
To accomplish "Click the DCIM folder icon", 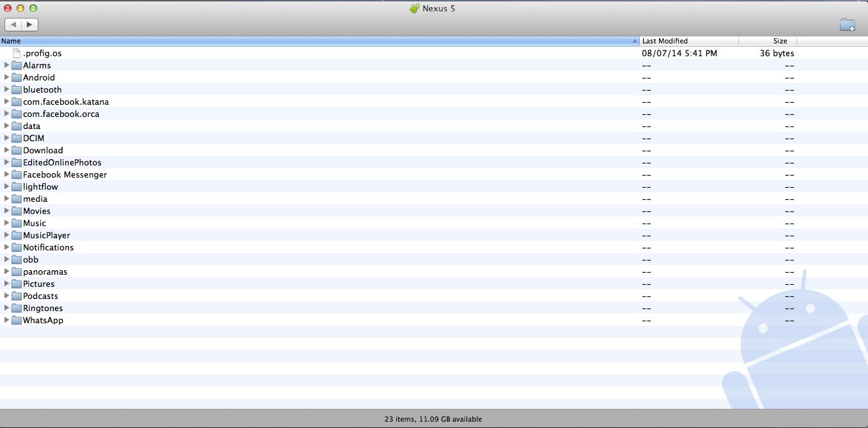I will (x=17, y=138).
